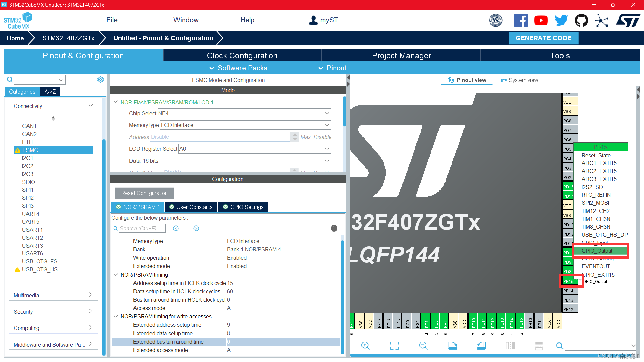Click the best-fit view icon below the chip

point(394,345)
